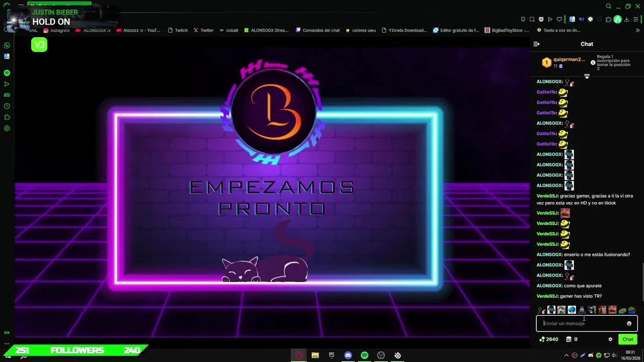Open volume control in system tray
Viewport: 644px width, 362px height.
pos(614,355)
